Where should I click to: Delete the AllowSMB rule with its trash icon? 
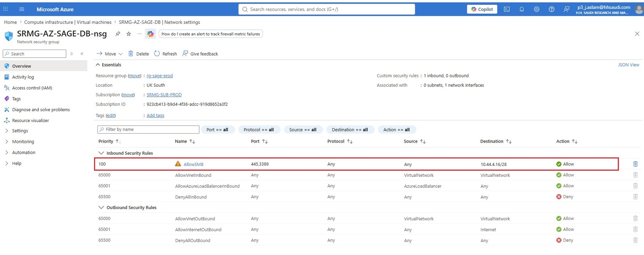(635, 164)
